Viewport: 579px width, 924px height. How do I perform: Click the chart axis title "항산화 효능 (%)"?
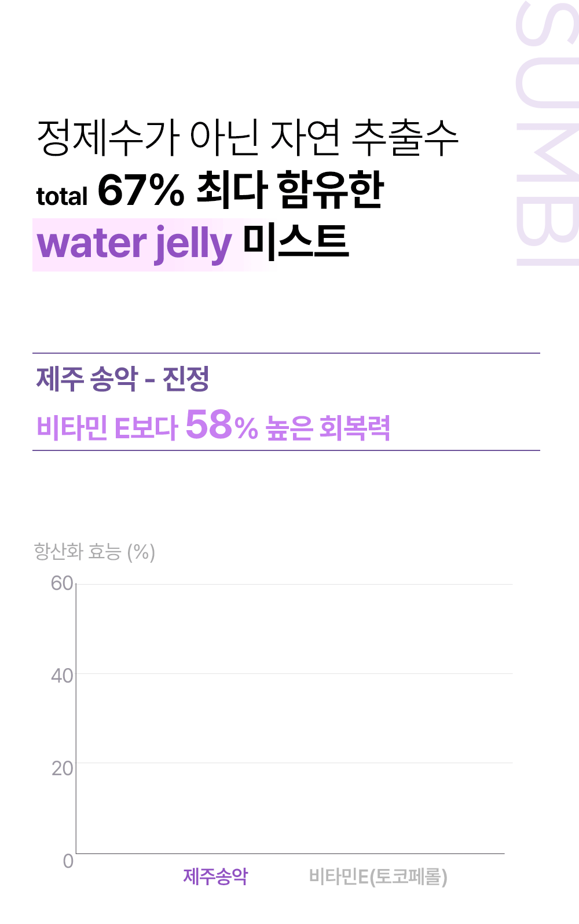coord(94,552)
